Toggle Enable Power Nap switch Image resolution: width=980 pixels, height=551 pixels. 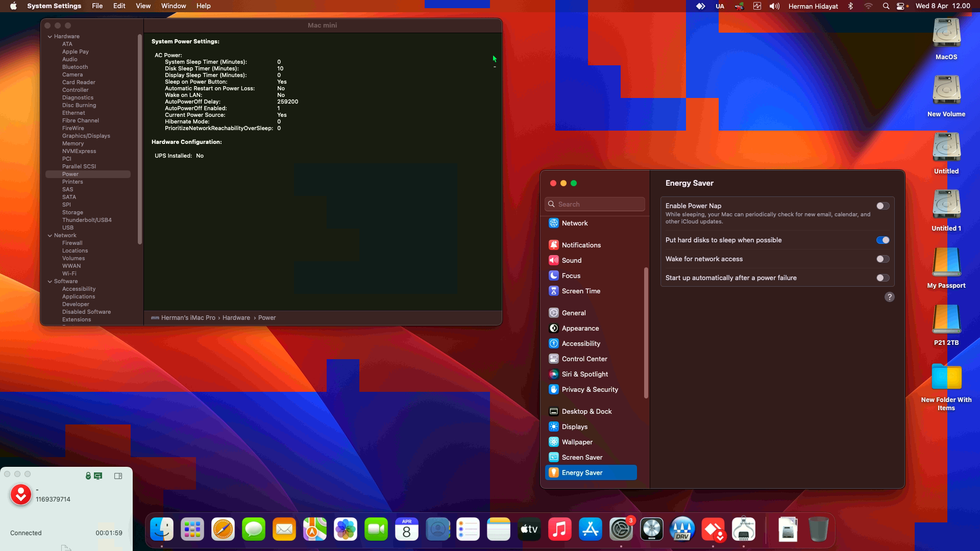[883, 206]
